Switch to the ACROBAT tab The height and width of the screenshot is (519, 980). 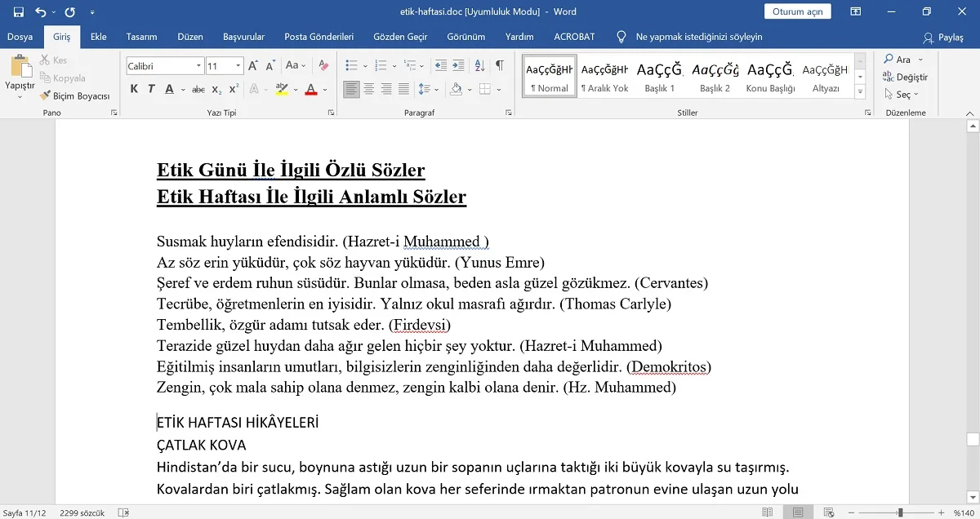tap(574, 37)
